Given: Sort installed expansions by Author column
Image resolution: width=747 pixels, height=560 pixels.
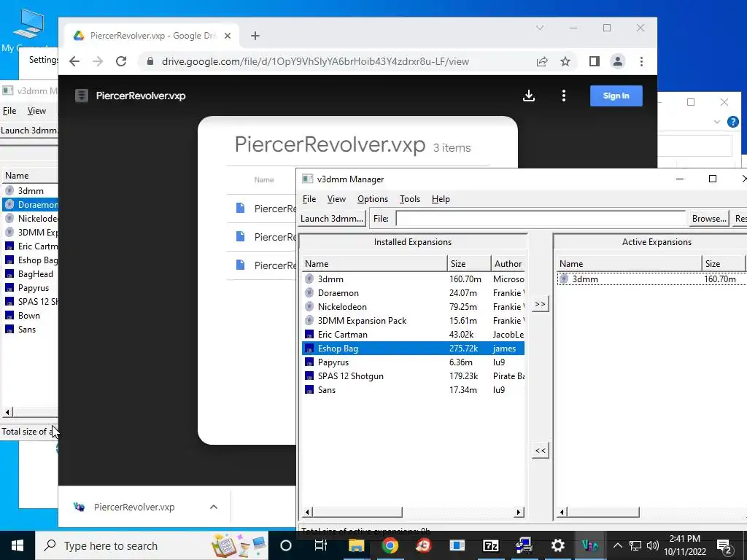Looking at the screenshot, I should pos(508,264).
